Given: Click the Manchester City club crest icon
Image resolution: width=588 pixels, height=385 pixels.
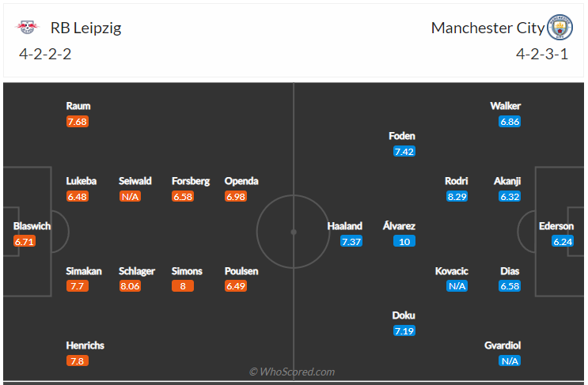Looking at the screenshot, I should [x=560, y=28].
